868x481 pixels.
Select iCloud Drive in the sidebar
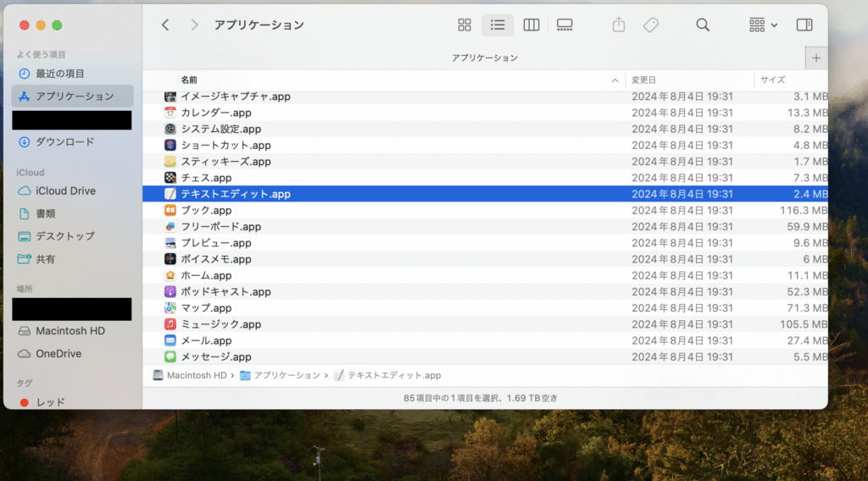tap(65, 191)
